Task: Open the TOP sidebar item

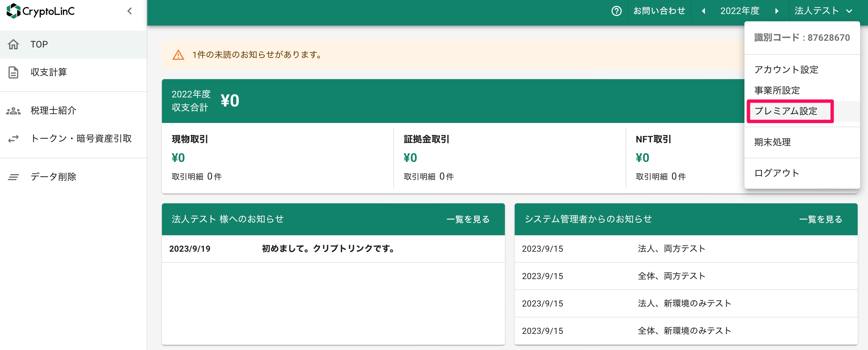Action: pos(73,44)
